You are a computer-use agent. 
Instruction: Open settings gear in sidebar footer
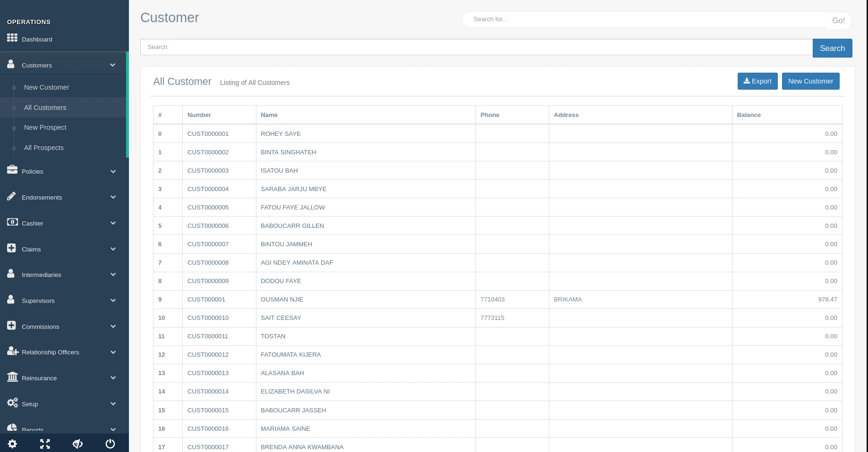click(12, 444)
